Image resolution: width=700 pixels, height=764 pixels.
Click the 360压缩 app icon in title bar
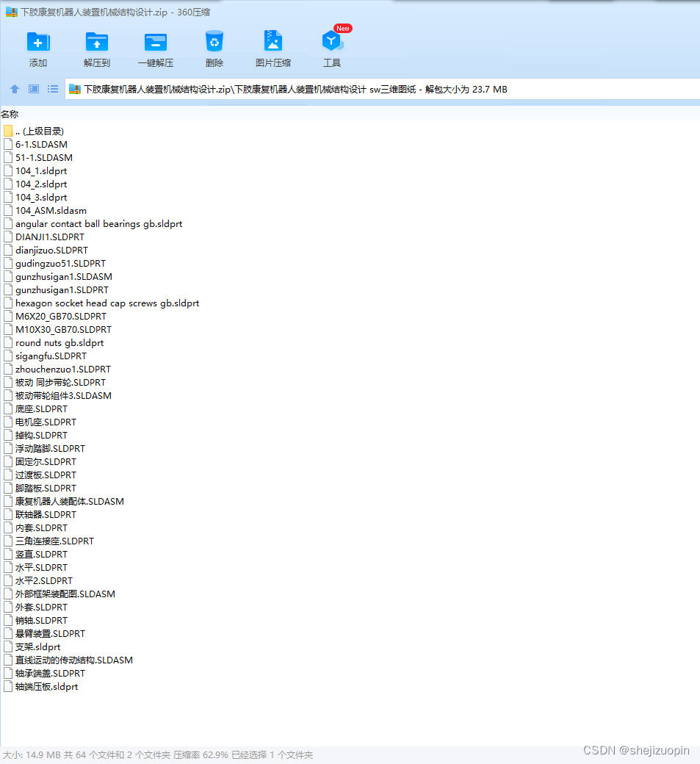click(x=11, y=12)
